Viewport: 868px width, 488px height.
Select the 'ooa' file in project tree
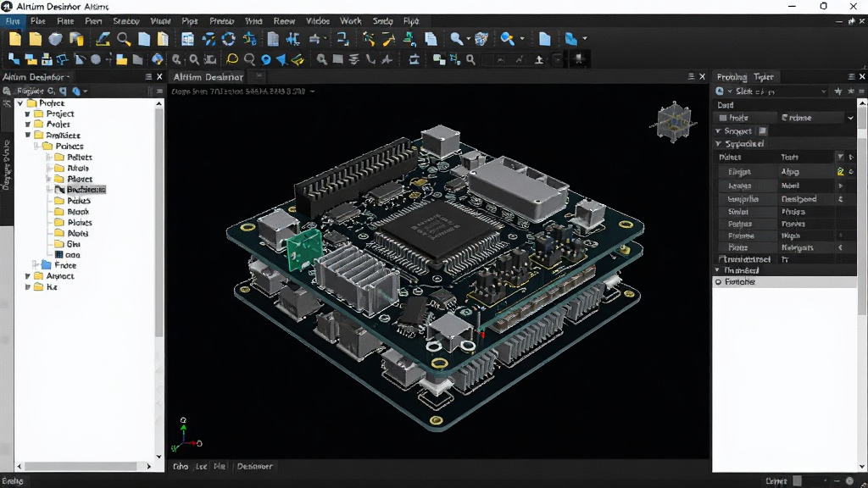73,255
